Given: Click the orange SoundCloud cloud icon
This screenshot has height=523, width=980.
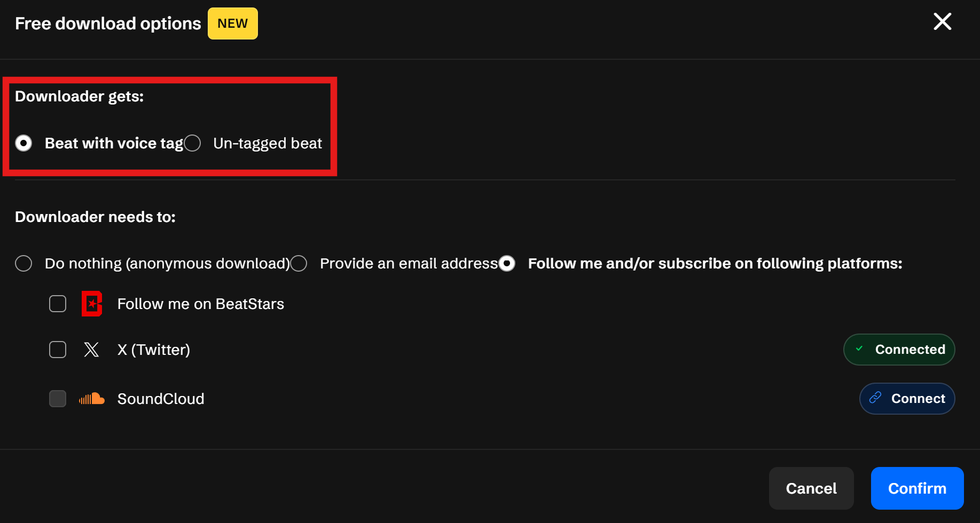Looking at the screenshot, I should pos(92,399).
